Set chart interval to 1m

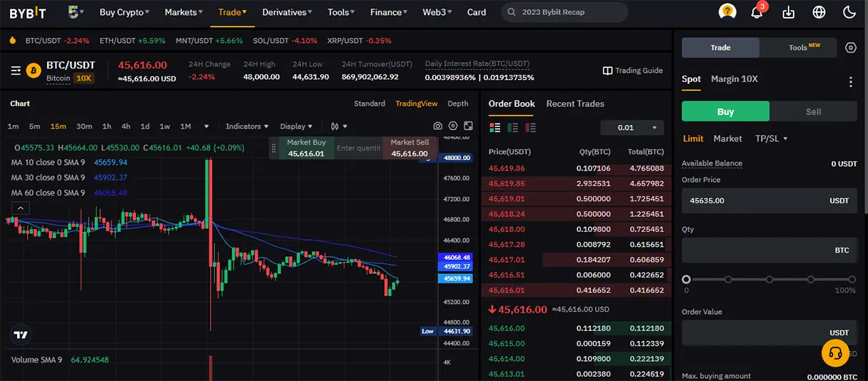tap(13, 126)
